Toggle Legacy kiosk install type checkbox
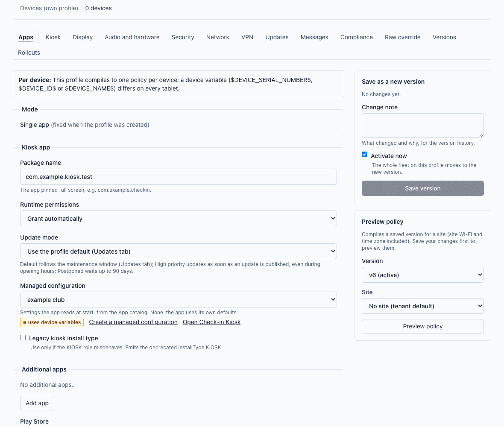 [x=23, y=338]
